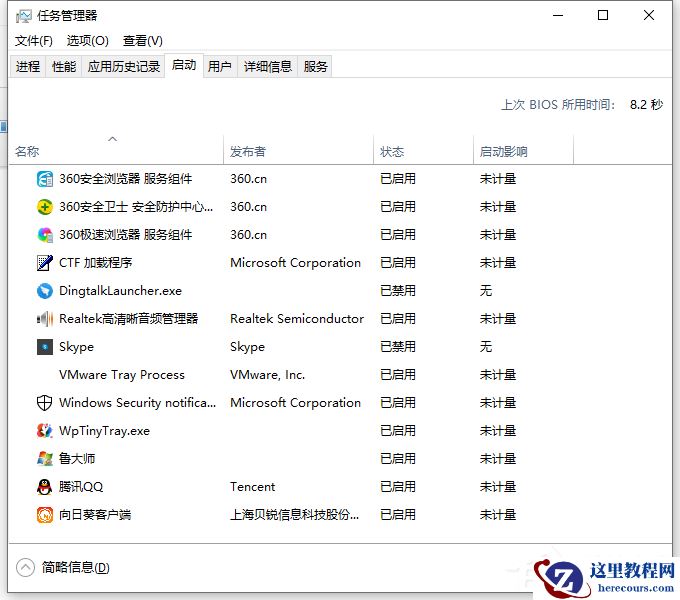Click the Tencent publisher cell
Image resolution: width=680 pixels, height=600 pixels.
click(252, 487)
